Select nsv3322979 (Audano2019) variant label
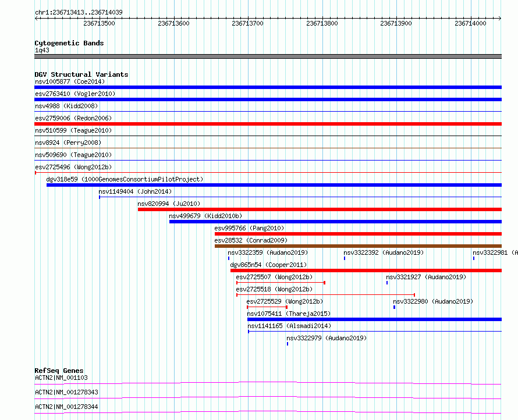Screen dimensions: 518x420 tap(327, 338)
